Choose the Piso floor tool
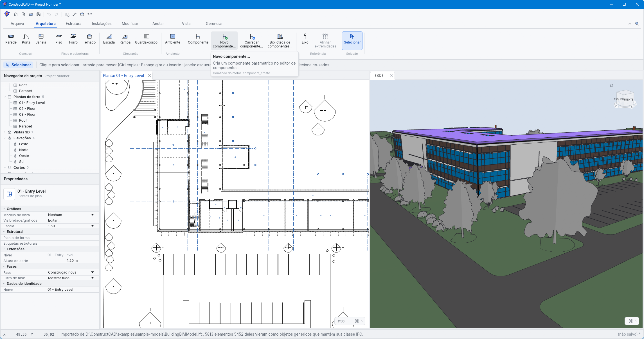Viewport: 644px width, 339px height. (x=59, y=39)
